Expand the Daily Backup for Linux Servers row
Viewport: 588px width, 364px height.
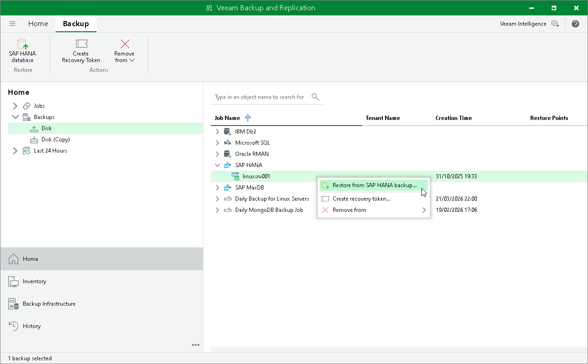pos(217,199)
